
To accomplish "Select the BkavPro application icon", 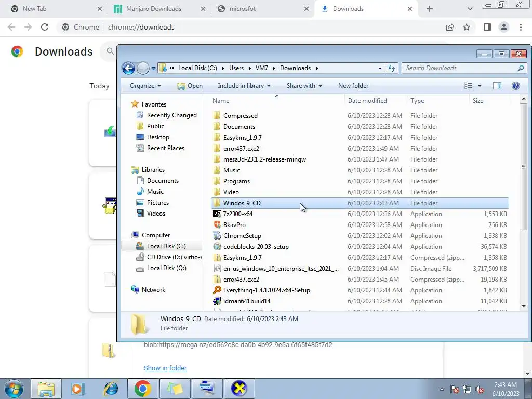I will click(217, 224).
